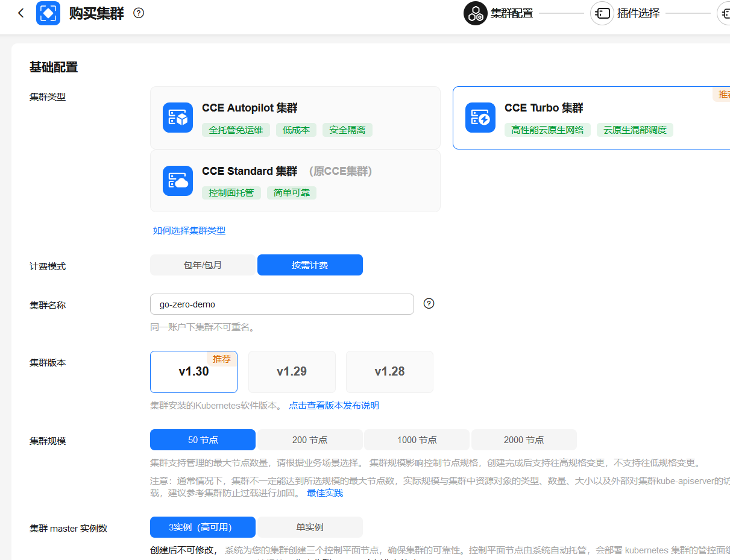Click the （原CCE集群） text

[341, 171]
